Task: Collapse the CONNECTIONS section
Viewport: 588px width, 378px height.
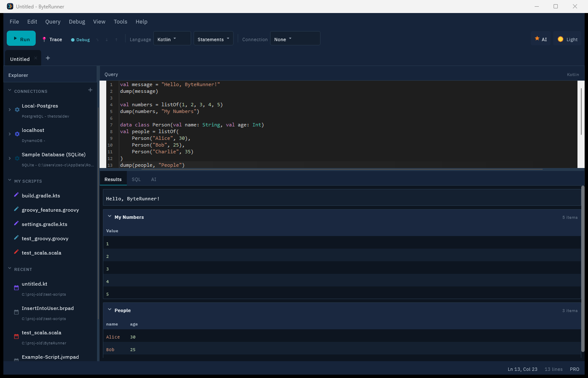Action: (10, 91)
